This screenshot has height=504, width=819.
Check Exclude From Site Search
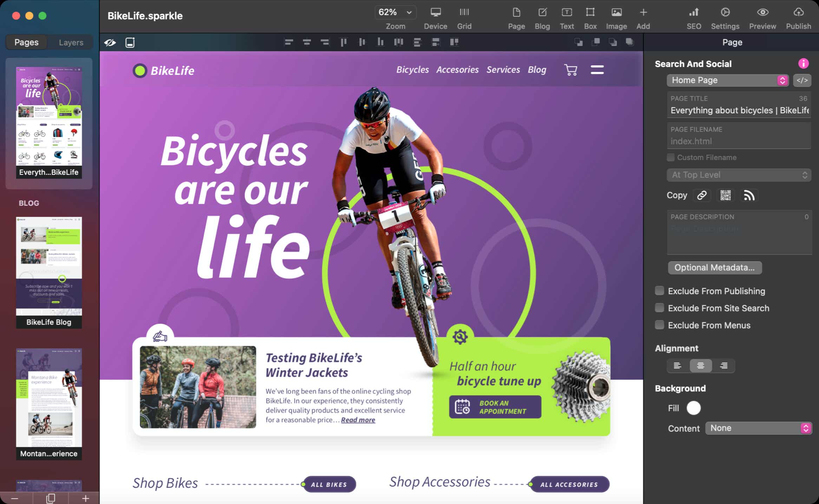click(x=660, y=308)
